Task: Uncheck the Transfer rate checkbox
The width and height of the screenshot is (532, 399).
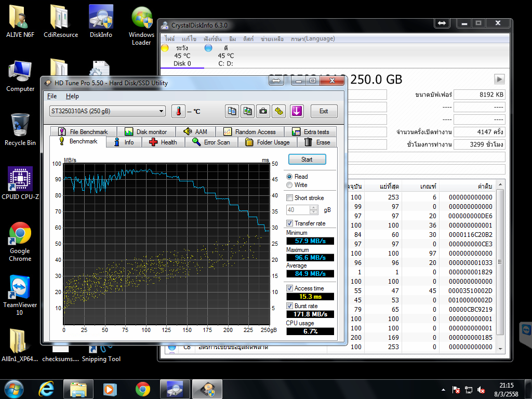Action: tap(290, 223)
